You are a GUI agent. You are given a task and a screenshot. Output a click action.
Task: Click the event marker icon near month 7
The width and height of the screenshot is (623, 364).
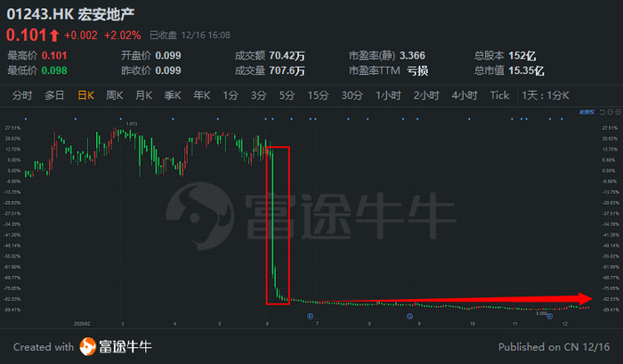click(x=311, y=316)
